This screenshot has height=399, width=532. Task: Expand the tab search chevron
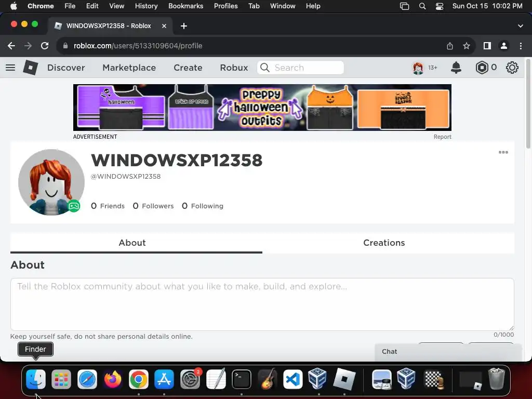[521, 26]
